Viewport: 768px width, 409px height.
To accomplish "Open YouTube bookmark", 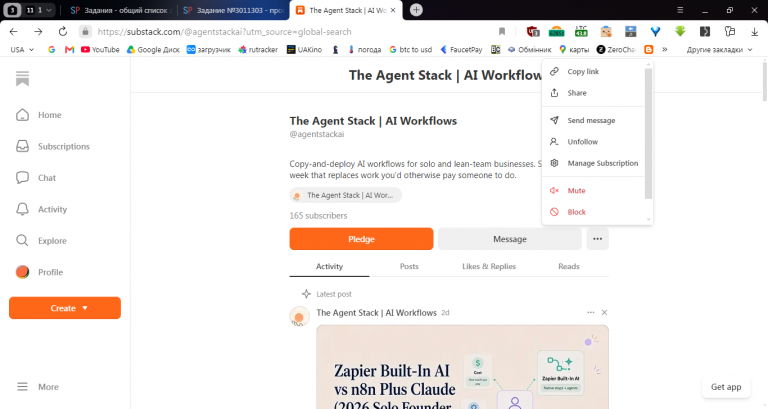I will (100, 49).
